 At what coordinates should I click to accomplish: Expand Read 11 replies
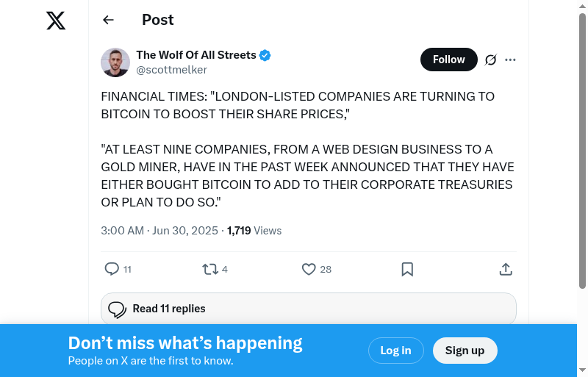[x=309, y=309]
